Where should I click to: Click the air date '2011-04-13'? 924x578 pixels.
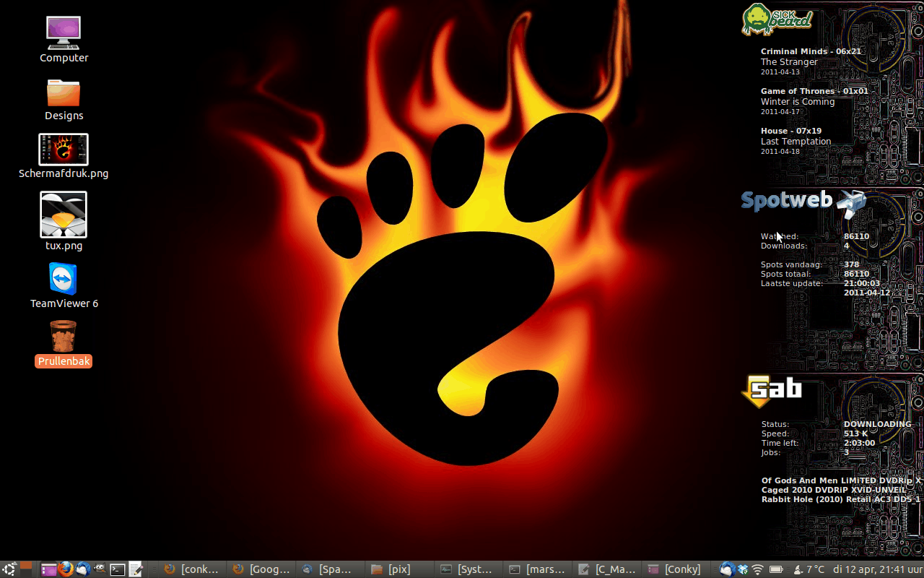tap(780, 72)
